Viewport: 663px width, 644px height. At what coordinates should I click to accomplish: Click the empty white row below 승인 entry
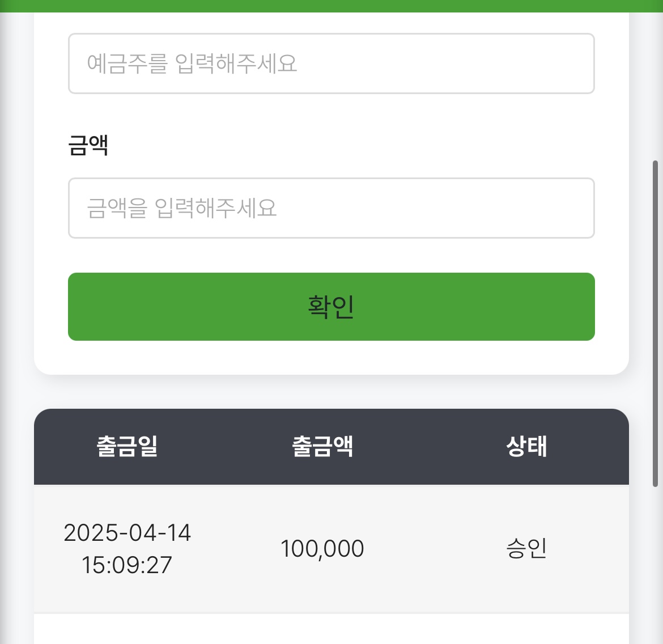pyautogui.click(x=331, y=629)
